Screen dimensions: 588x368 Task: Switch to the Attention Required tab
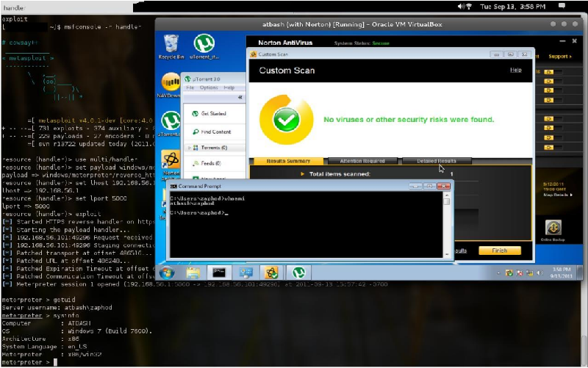pyautogui.click(x=362, y=161)
